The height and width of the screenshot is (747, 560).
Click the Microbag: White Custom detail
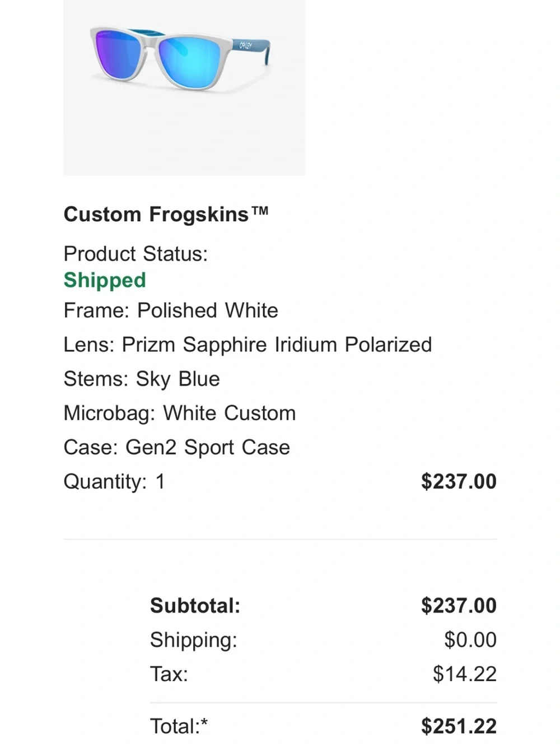[x=179, y=413]
